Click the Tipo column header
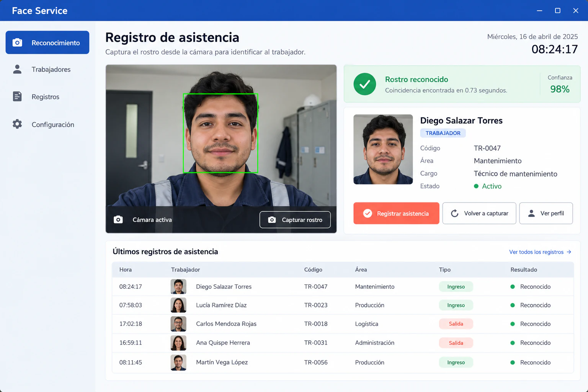The width and height of the screenshot is (588, 392). click(445, 269)
